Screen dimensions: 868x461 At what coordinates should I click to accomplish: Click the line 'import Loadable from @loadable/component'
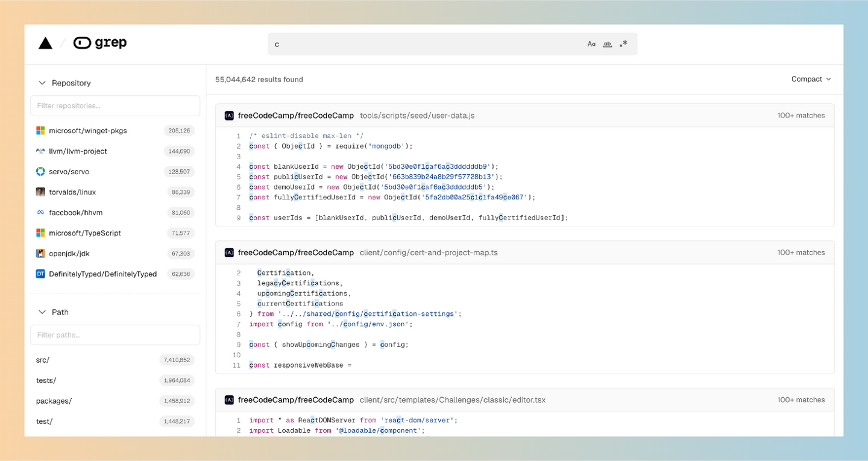(x=337, y=431)
